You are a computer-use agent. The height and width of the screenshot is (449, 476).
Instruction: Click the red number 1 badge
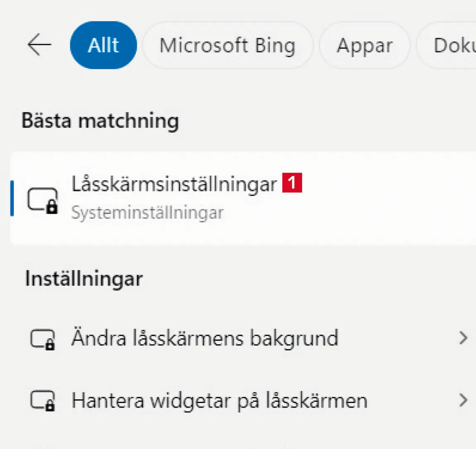point(292,183)
